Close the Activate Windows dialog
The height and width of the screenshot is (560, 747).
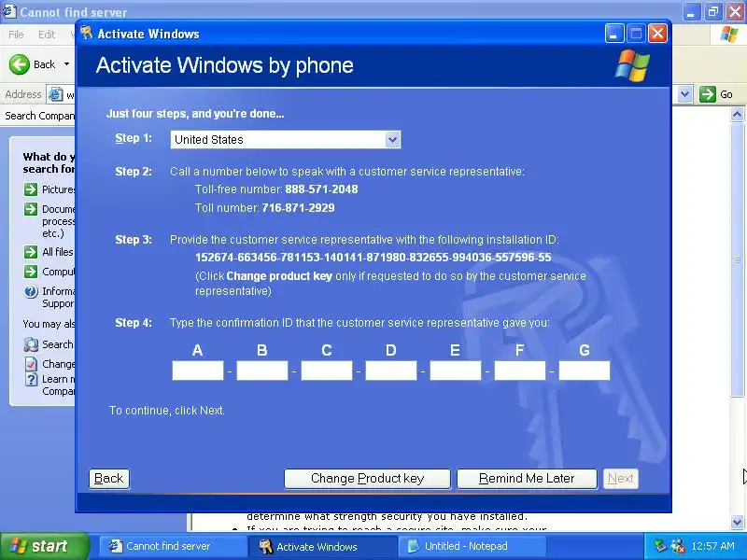pyautogui.click(x=658, y=34)
